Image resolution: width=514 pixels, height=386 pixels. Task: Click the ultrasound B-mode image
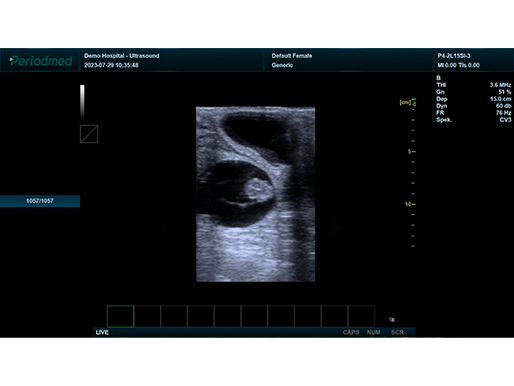pos(256,194)
